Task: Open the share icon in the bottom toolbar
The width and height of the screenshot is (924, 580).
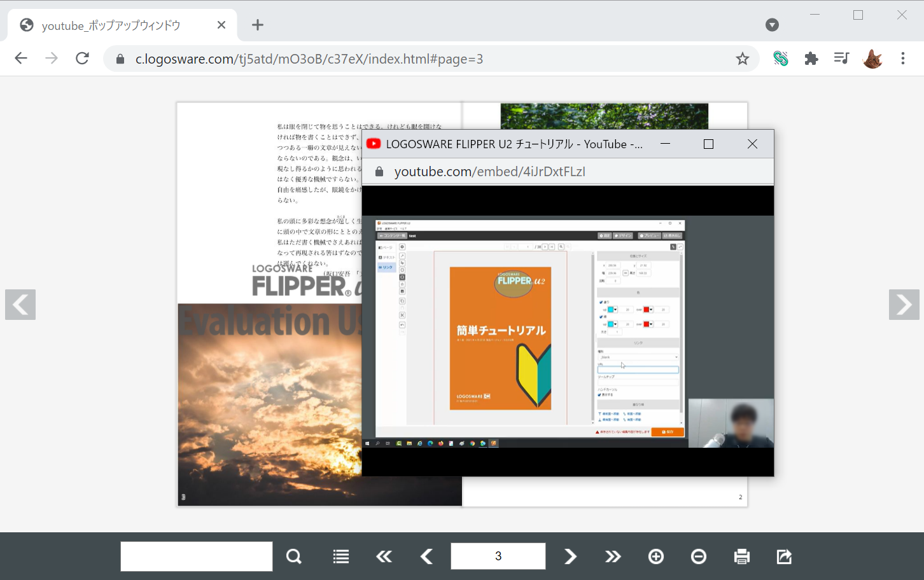Action: coord(784,556)
